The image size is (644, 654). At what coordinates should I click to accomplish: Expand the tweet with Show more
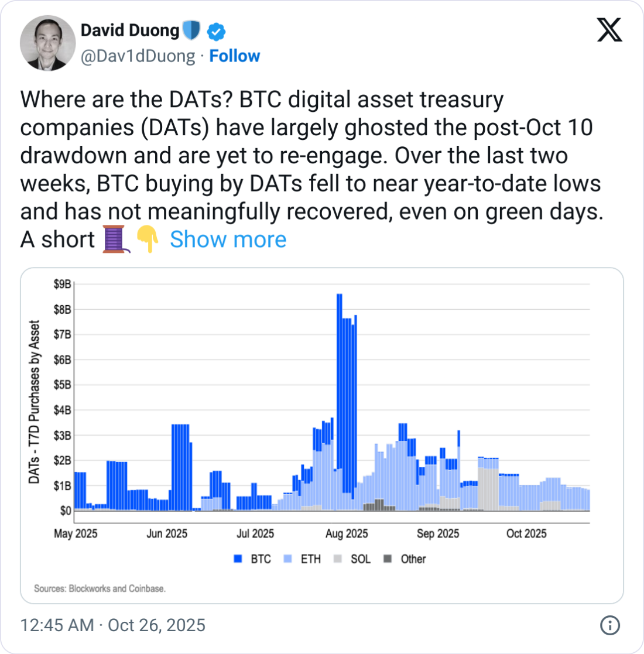pyautogui.click(x=228, y=239)
